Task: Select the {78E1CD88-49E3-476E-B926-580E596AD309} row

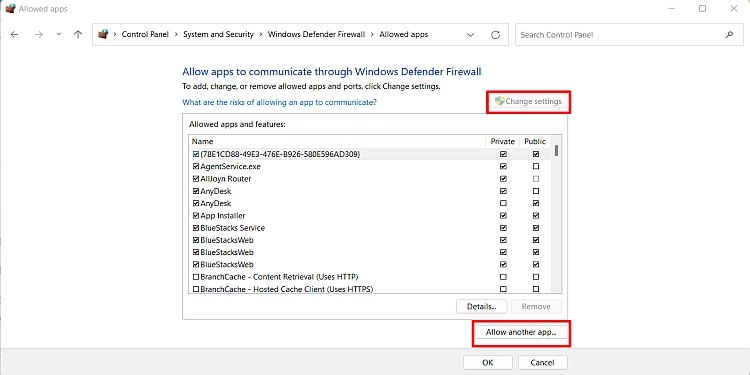Action: click(x=369, y=154)
